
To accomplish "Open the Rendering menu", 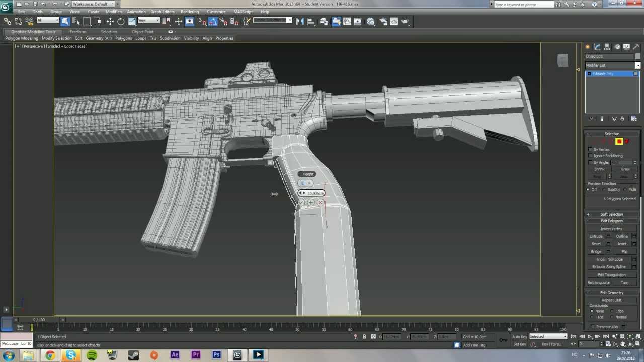I will pyautogui.click(x=190, y=12).
